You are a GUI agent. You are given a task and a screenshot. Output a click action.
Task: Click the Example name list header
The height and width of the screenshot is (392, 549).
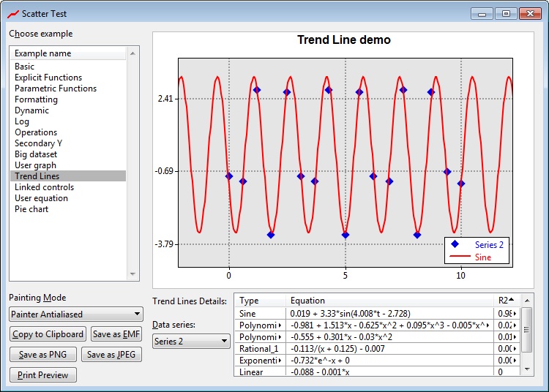pos(68,53)
